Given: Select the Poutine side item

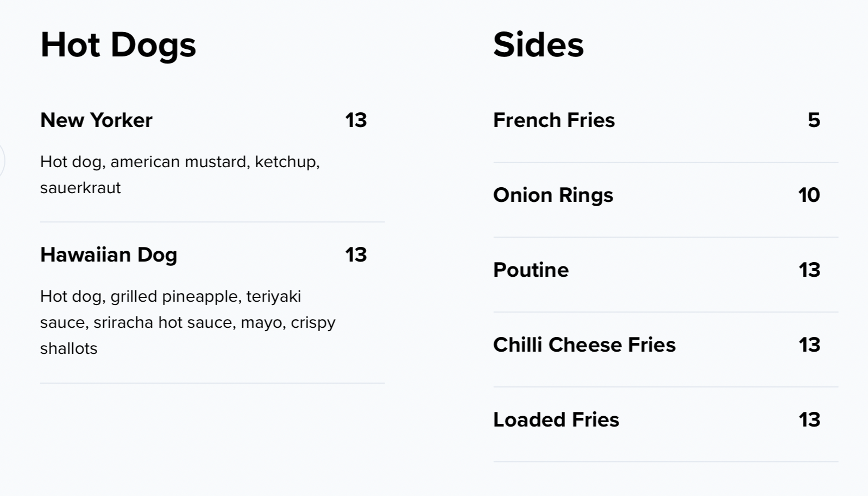Looking at the screenshot, I should [531, 270].
